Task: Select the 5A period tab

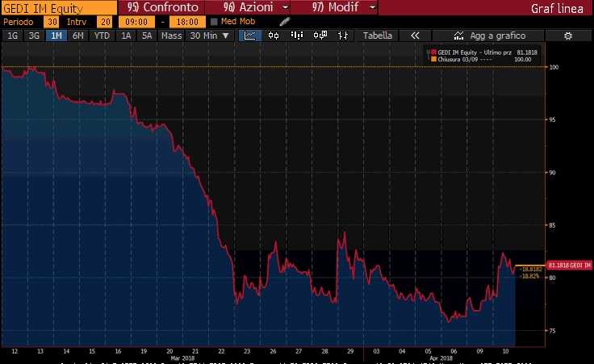Action: coord(147,36)
